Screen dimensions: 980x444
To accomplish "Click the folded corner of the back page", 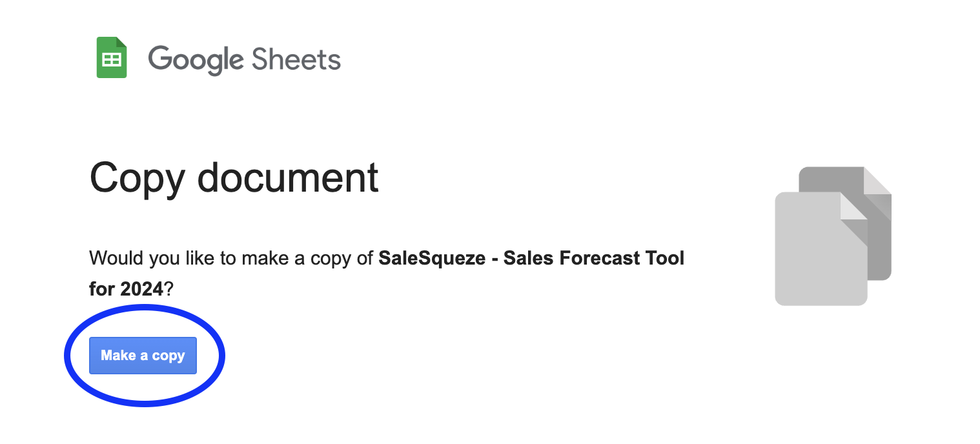I will point(877,181).
